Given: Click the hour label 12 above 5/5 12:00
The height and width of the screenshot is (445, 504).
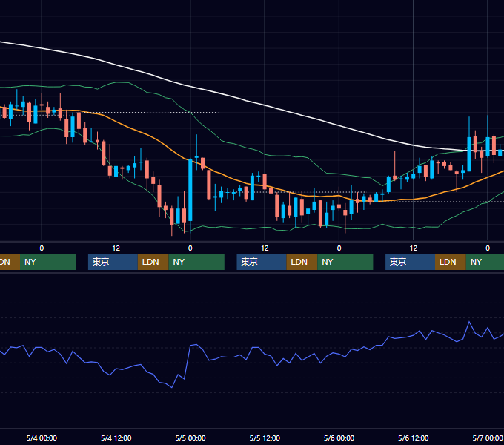Looking at the screenshot, I should tap(265, 248).
